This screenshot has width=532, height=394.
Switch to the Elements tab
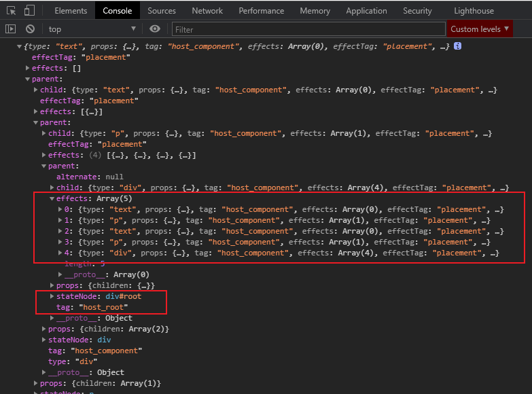point(71,11)
